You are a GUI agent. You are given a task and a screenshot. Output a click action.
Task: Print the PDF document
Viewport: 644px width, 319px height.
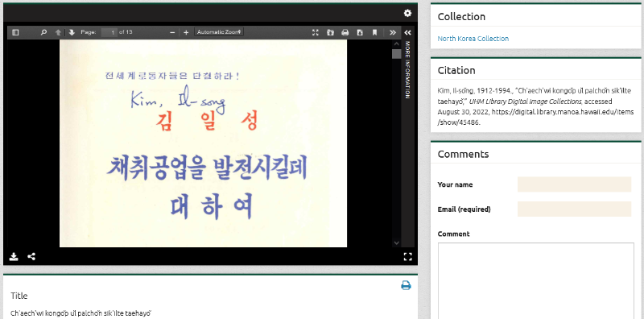(x=345, y=32)
